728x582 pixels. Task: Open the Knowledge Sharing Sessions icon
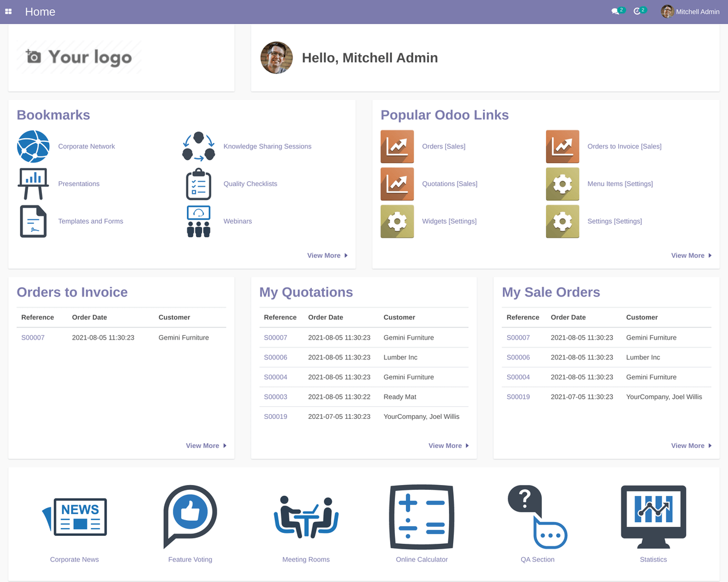pos(198,146)
